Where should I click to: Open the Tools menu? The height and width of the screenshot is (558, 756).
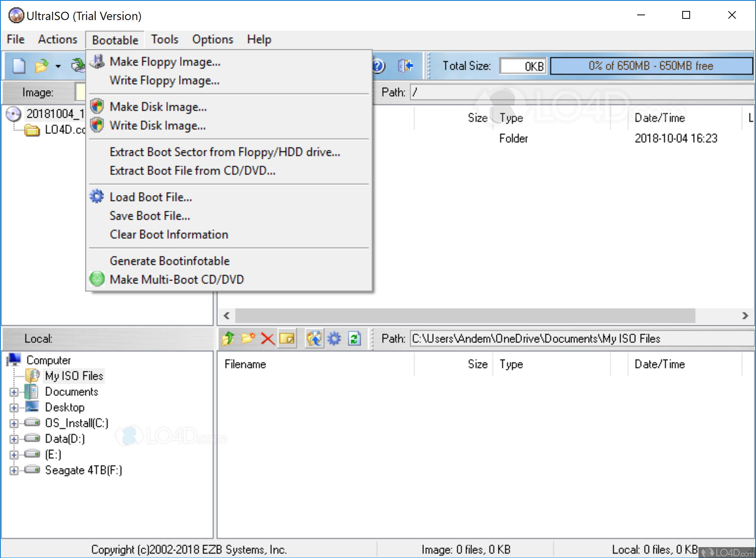(165, 40)
